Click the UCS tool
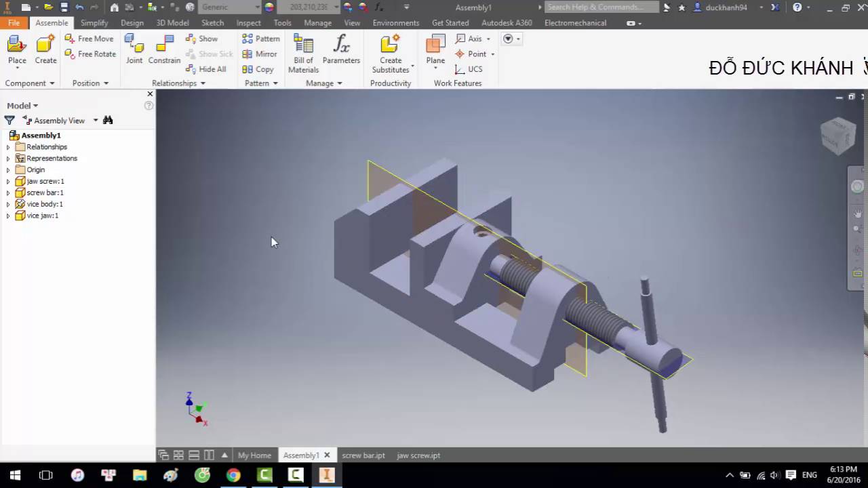The height and width of the screenshot is (488, 868). coord(469,69)
